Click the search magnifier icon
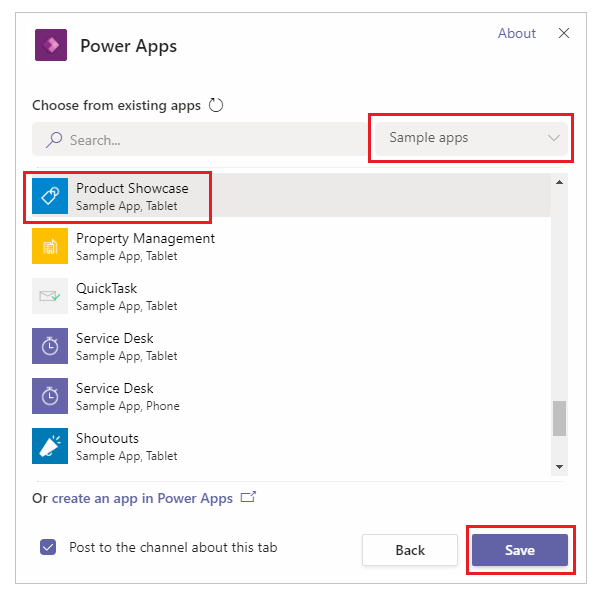This screenshot has height=594, width=599. (54, 140)
